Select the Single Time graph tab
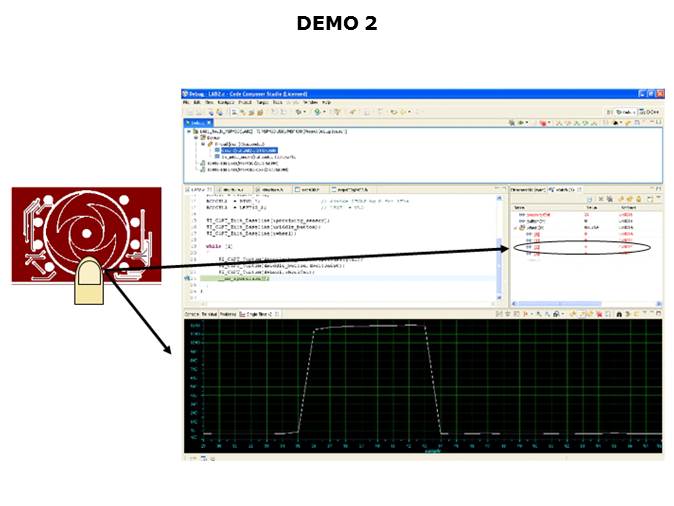Viewport: 674px width, 506px height. tap(256, 314)
